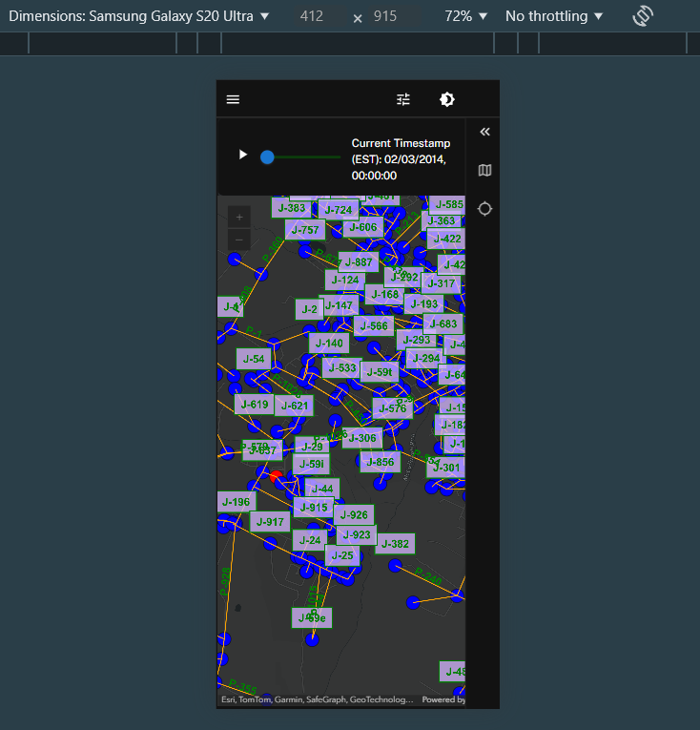The height and width of the screenshot is (730, 700).
Task: Select junction label J-2
Action: click(309, 309)
